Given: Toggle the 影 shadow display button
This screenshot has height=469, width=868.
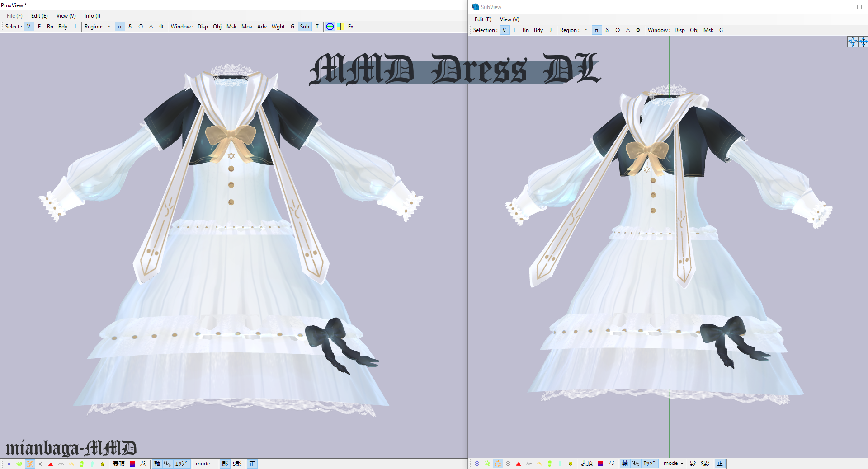Looking at the screenshot, I should (225, 464).
